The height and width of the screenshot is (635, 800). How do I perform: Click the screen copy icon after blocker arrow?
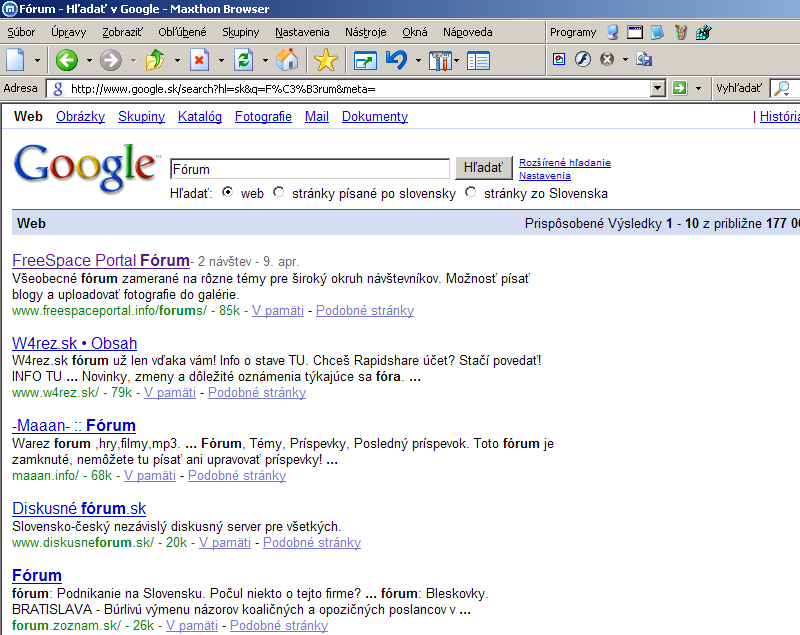(x=644, y=60)
